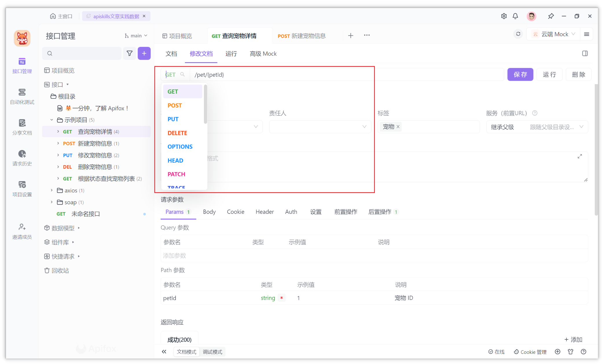Click the filter icon above the API list
604x364 pixels.
coord(129,53)
